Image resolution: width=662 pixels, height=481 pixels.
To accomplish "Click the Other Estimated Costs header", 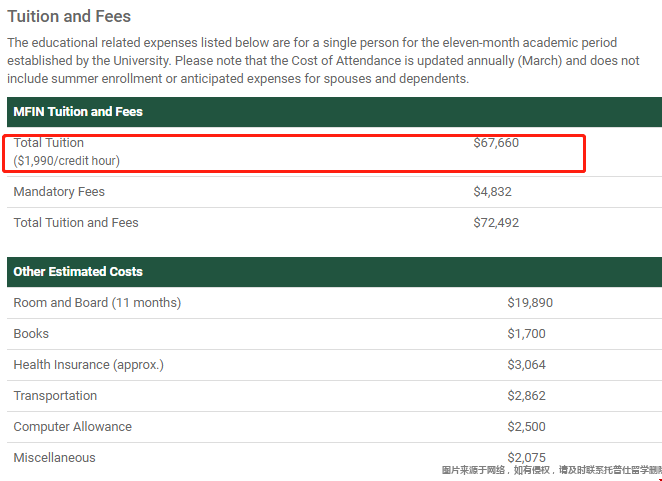I will coord(78,272).
